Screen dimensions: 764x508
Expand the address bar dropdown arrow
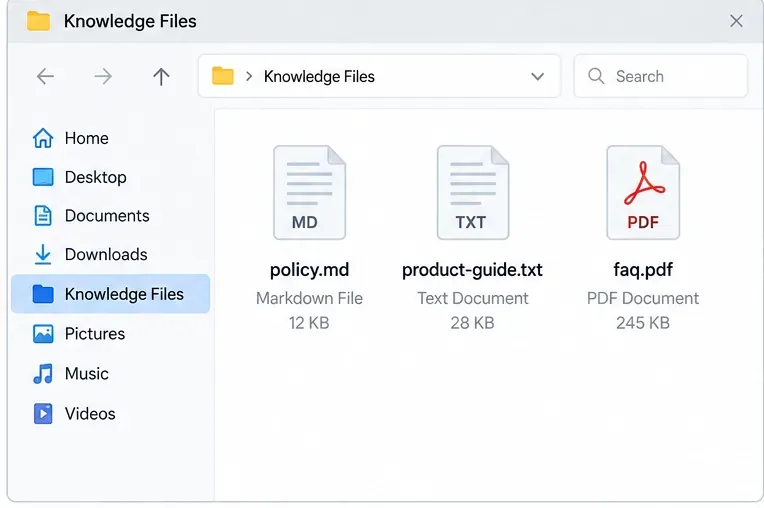tap(537, 76)
